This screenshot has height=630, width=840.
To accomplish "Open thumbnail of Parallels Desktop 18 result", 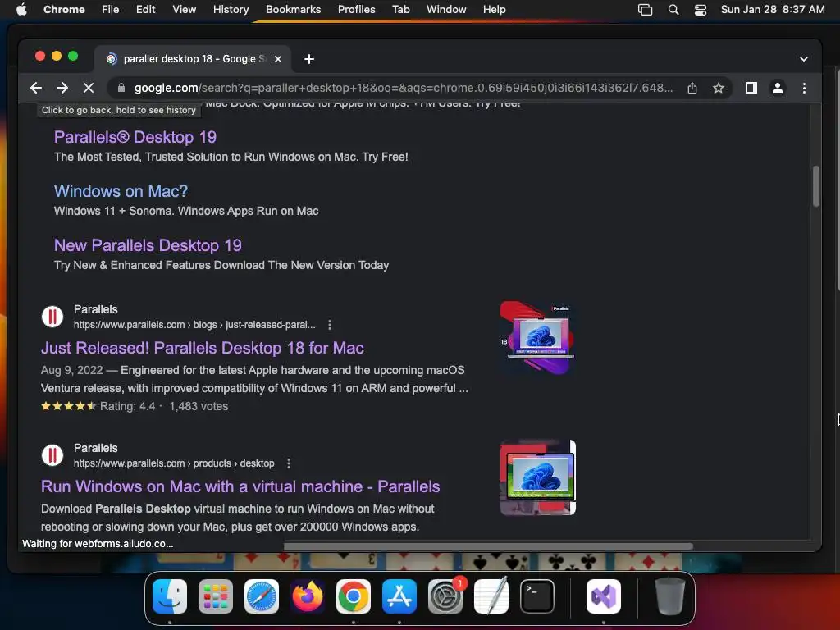I will point(537,337).
